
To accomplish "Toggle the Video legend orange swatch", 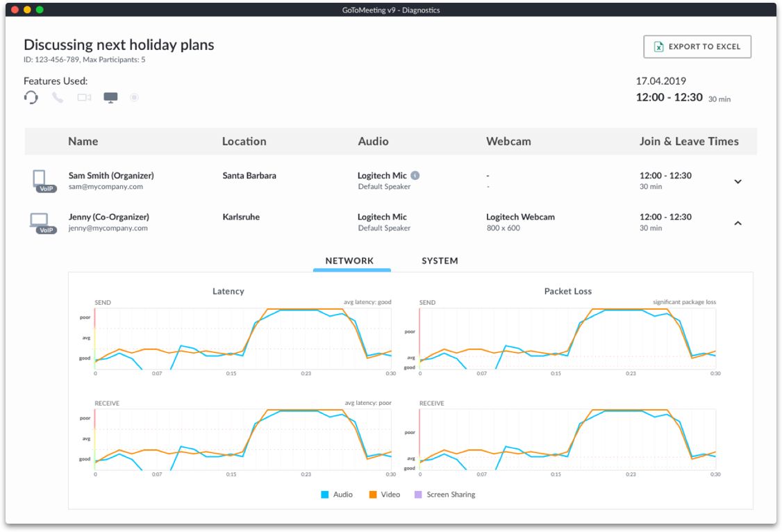I will 373,494.
